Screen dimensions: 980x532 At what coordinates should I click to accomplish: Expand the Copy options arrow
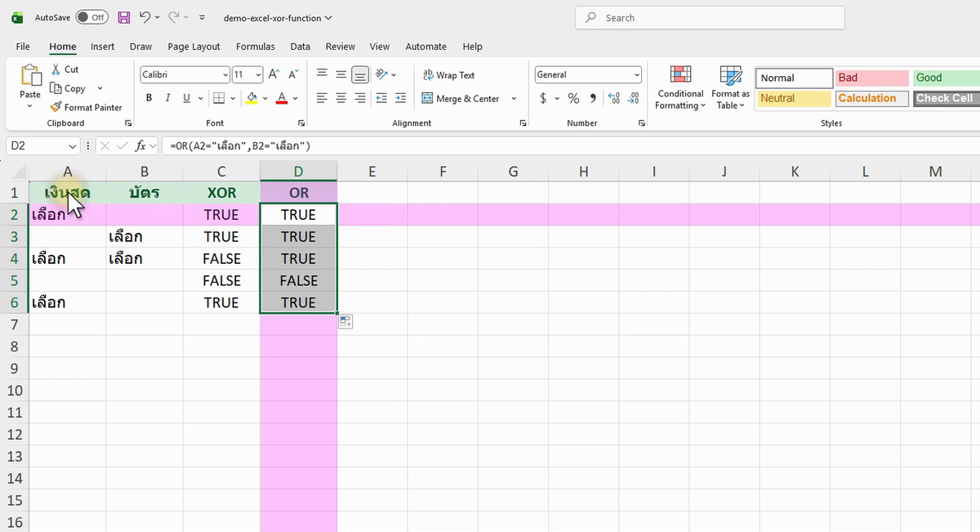[x=100, y=88]
